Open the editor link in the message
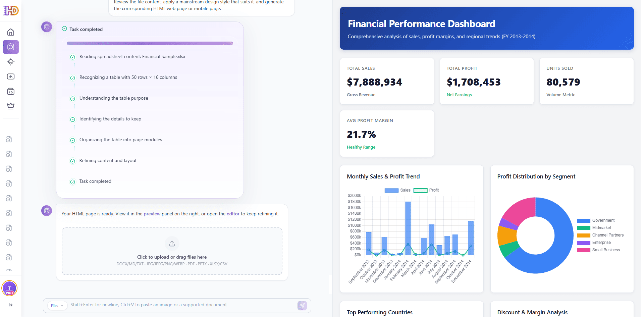 (233, 214)
